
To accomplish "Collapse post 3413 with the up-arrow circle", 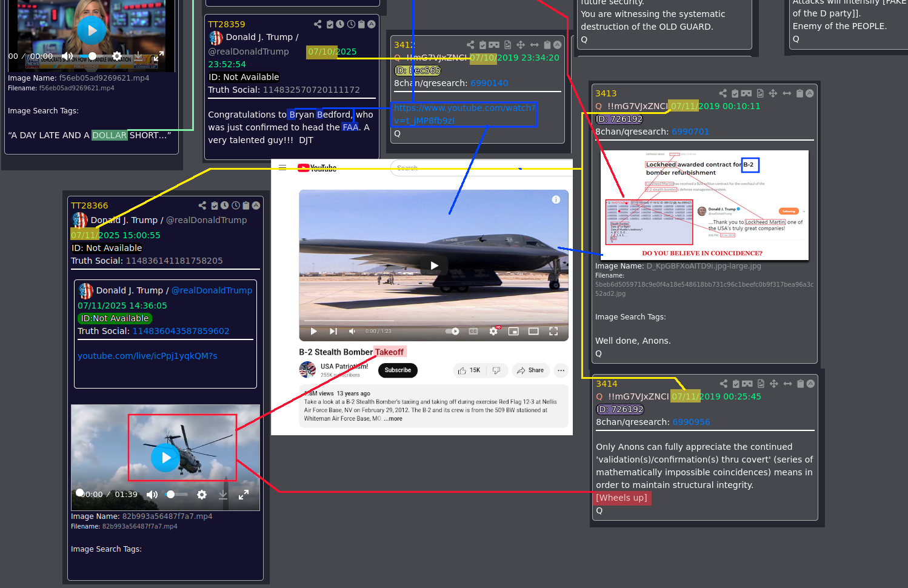I will pos(810,93).
